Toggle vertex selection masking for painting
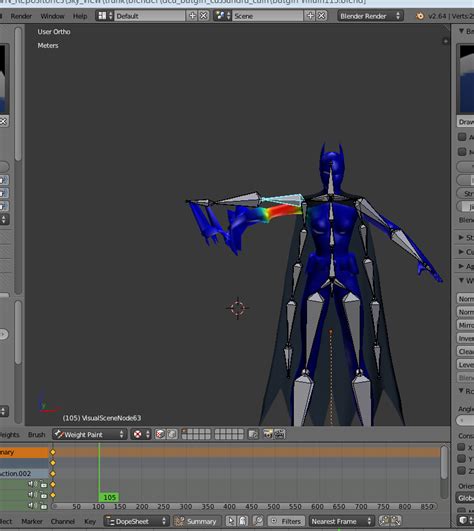This screenshot has height=531, width=474. pyautogui.click(x=172, y=434)
